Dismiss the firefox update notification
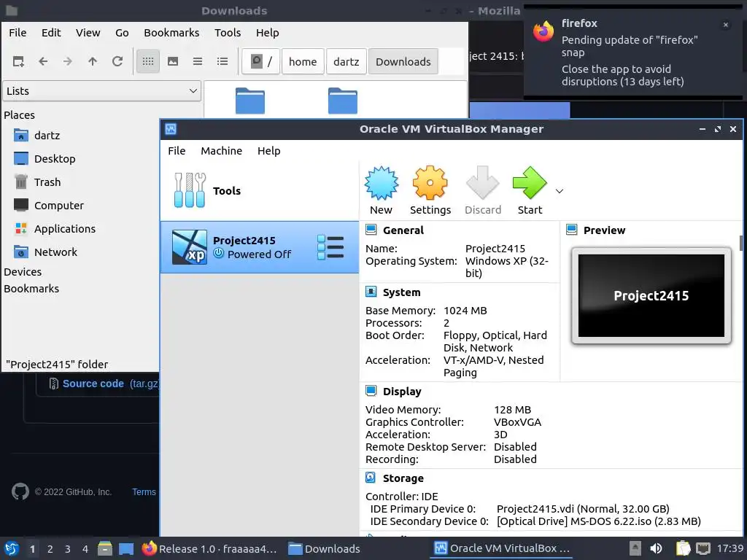This screenshot has width=747, height=560. (726, 25)
